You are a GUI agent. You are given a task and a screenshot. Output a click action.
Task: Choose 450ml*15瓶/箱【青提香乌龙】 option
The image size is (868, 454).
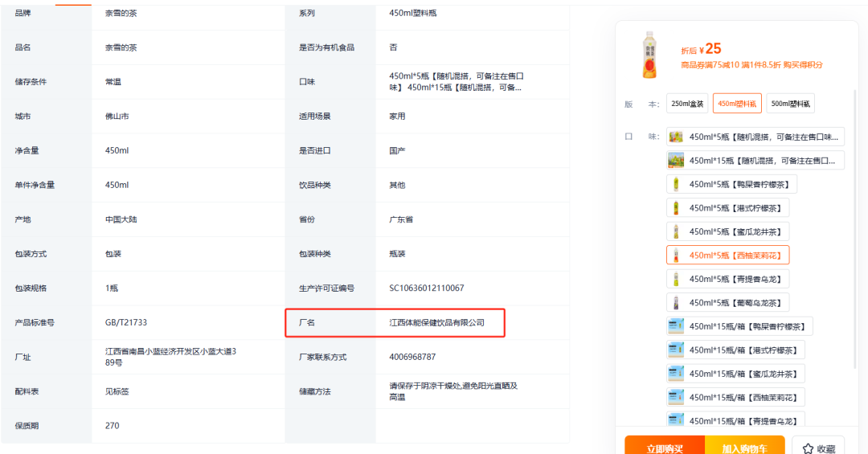click(735, 419)
